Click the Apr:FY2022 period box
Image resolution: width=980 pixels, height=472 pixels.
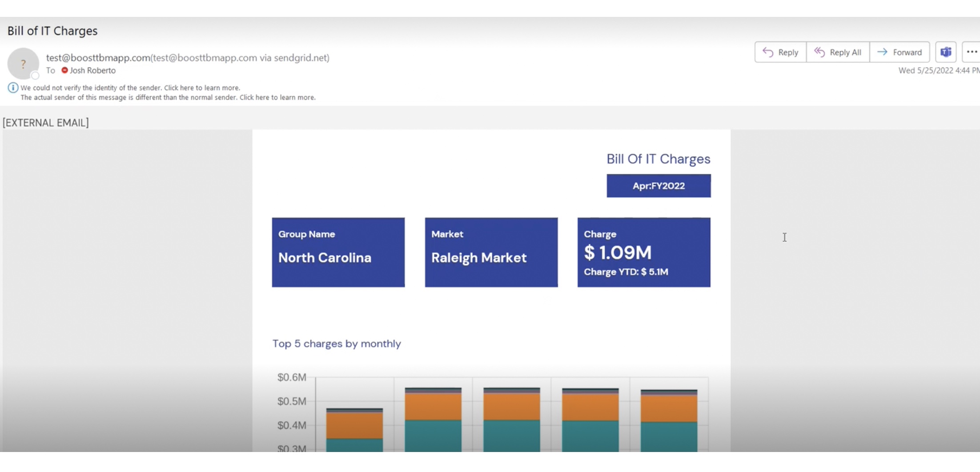pyautogui.click(x=659, y=186)
